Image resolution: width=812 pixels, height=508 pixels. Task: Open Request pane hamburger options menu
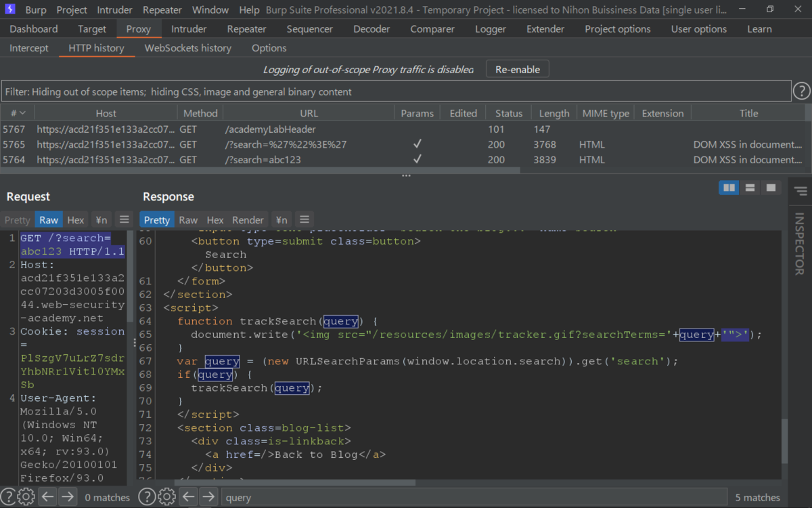tap(124, 219)
